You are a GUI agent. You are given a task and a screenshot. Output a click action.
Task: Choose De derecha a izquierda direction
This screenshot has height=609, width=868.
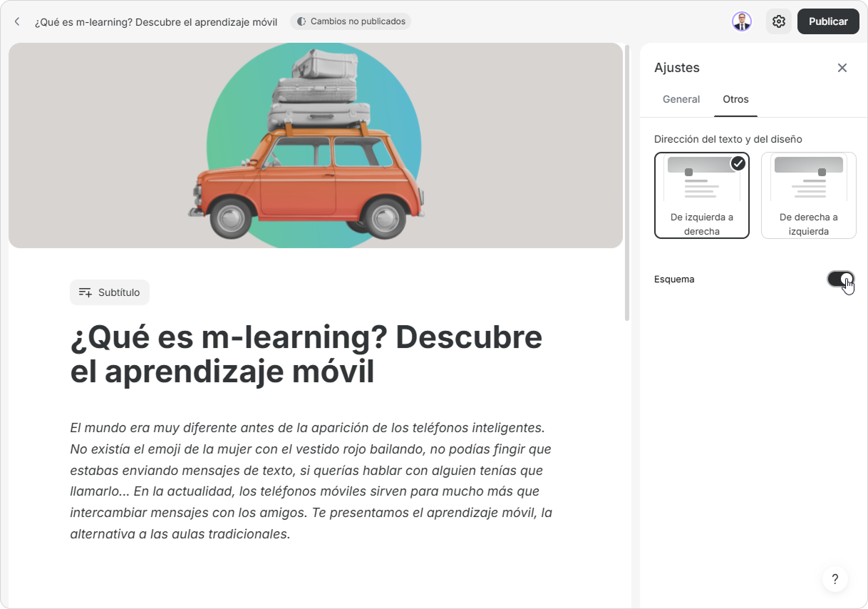tap(808, 195)
